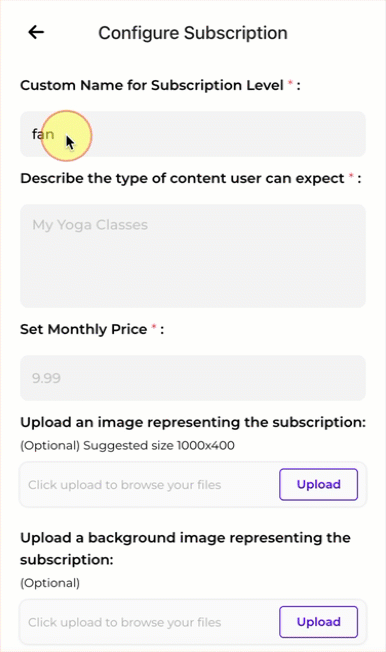Click Upload button for the background image
This screenshot has width=386, height=652.
coord(318,622)
